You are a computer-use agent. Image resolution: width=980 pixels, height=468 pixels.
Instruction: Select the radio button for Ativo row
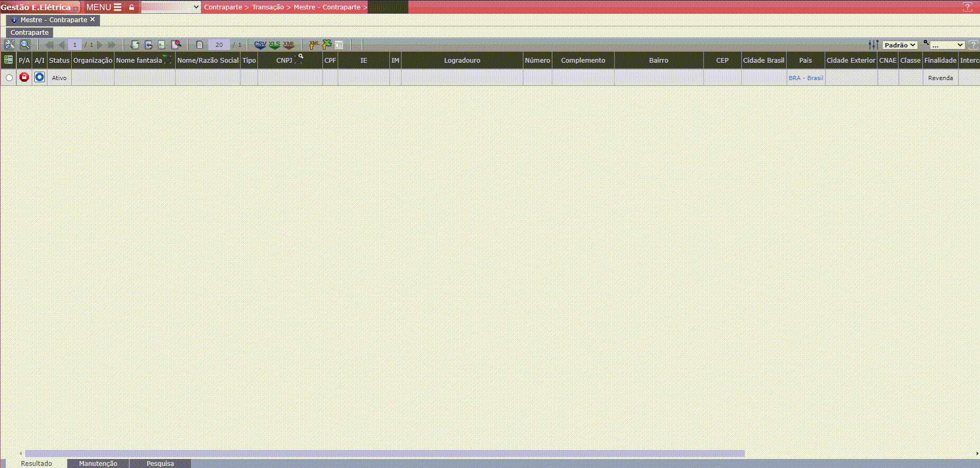(9, 78)
